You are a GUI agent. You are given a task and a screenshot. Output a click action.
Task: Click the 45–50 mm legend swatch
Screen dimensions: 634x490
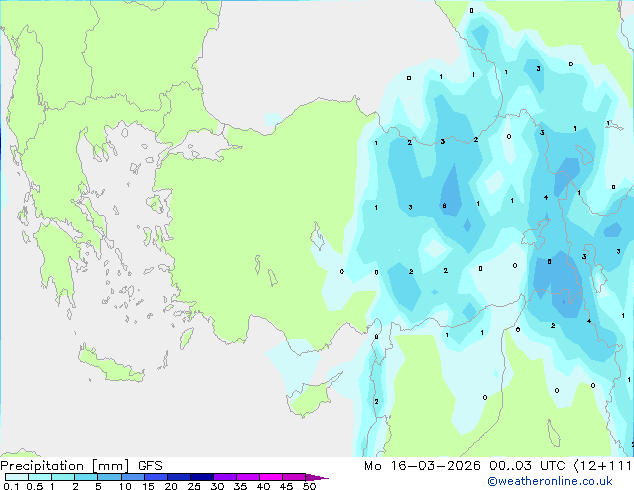pyautogui.click(x=294, y=477)
